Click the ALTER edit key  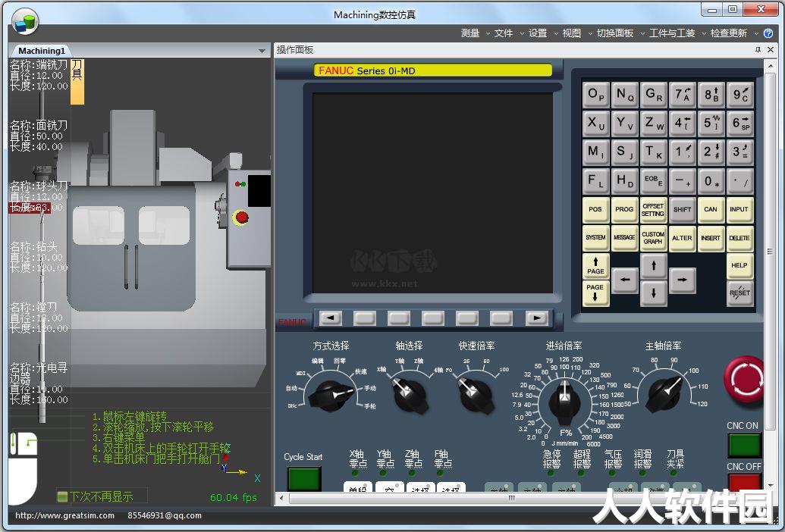pos(683,238)
